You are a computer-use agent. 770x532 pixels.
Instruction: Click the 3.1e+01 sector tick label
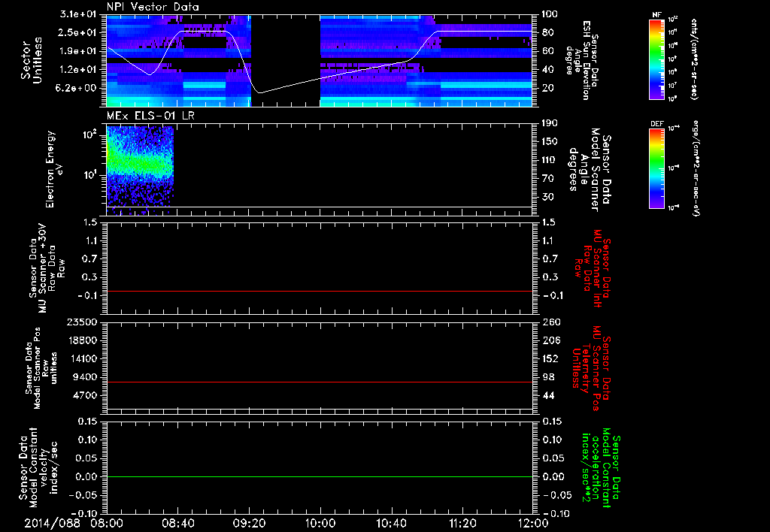point(77,14)
